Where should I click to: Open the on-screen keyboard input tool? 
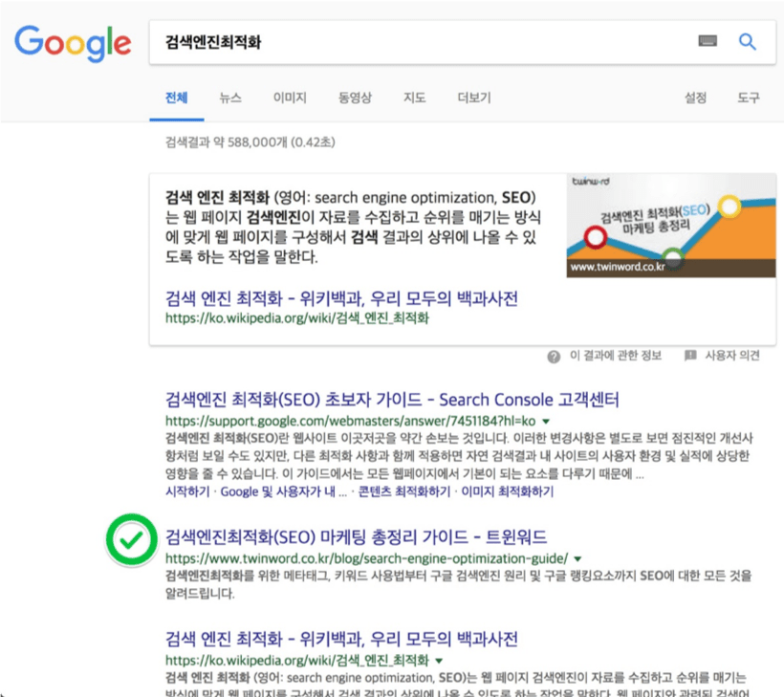[708, 42]
